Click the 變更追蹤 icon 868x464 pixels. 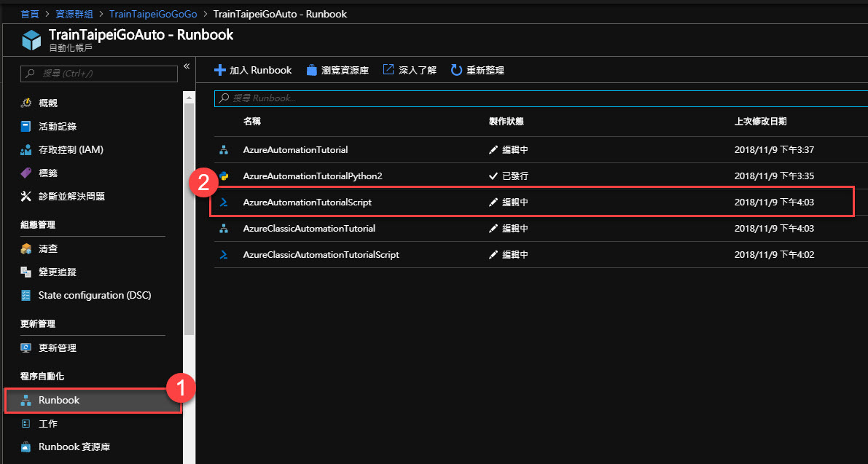pyautogui.click(x=26, y=272)
